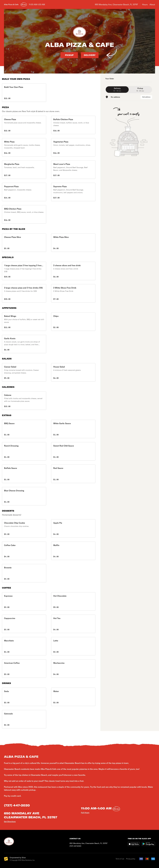Open the Apple Pie dessert card

(73, 528)
